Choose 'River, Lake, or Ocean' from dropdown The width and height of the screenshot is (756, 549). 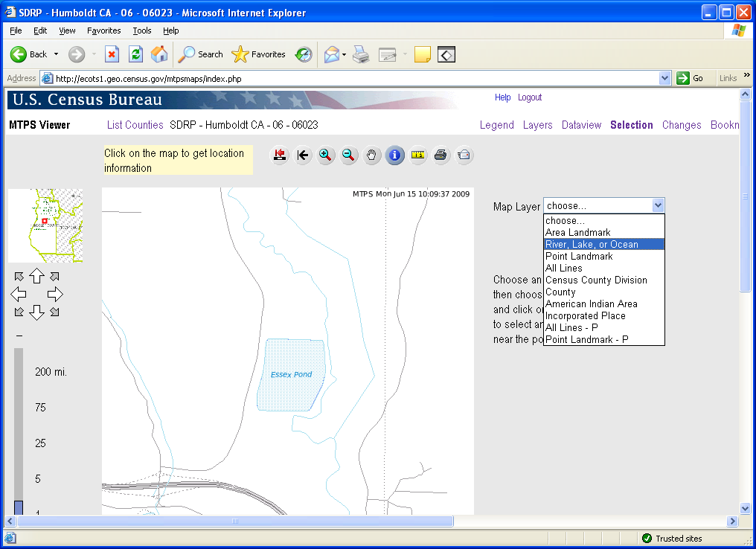point(592,244)
